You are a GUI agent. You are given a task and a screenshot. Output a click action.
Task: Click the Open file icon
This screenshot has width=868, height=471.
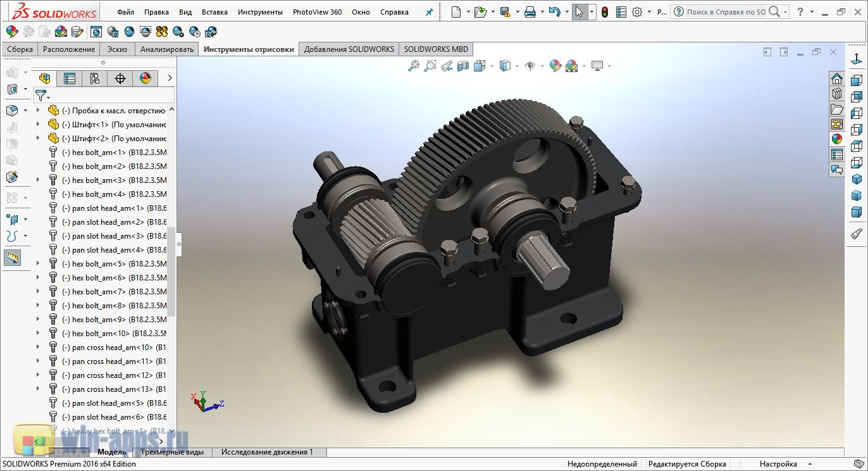(x=480, y=12)
